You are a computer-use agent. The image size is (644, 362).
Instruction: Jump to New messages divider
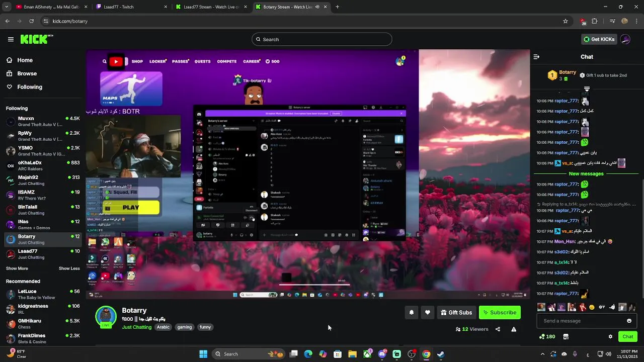586,174
